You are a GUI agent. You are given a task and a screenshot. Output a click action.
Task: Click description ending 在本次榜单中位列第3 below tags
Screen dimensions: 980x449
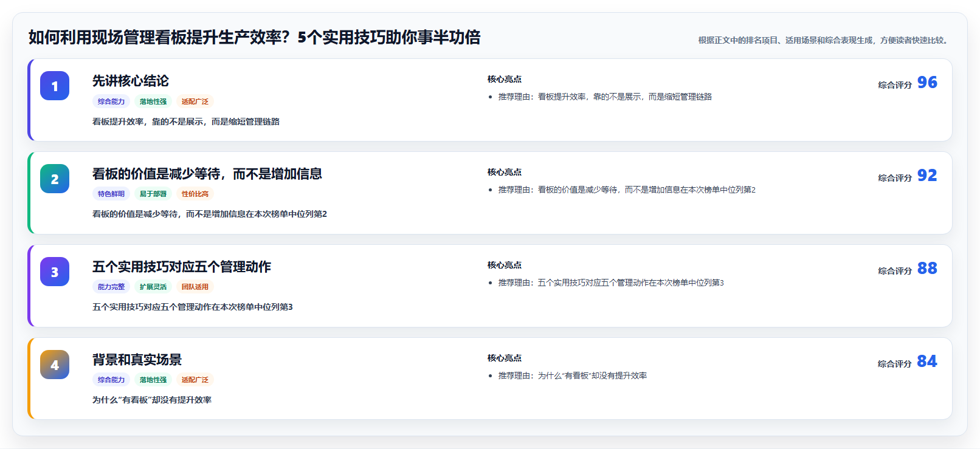[x=193, y=307]
